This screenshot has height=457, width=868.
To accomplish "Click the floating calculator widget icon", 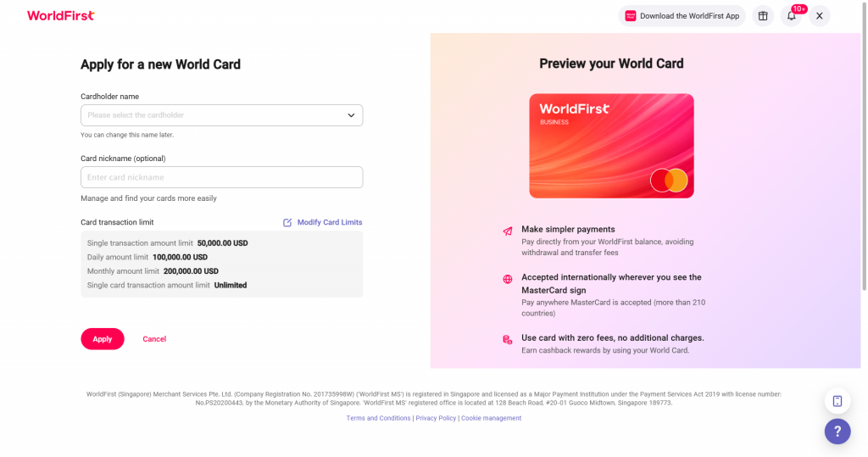I will pyautogui.click(x=837, y=401).
